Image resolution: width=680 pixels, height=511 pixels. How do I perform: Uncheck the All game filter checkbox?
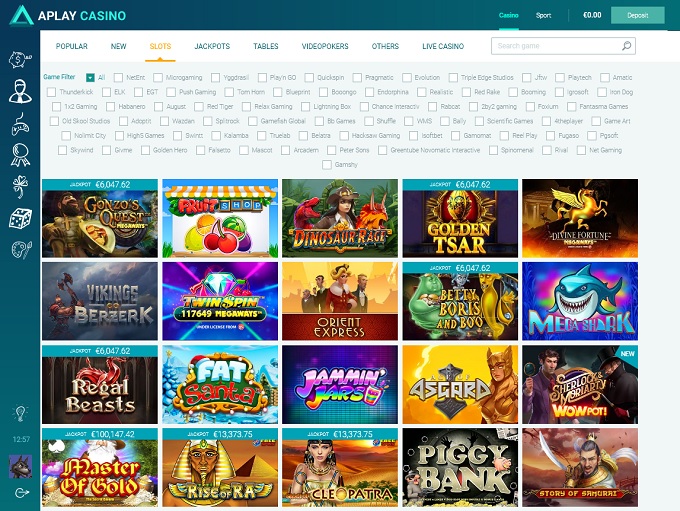tap(90, 78)
